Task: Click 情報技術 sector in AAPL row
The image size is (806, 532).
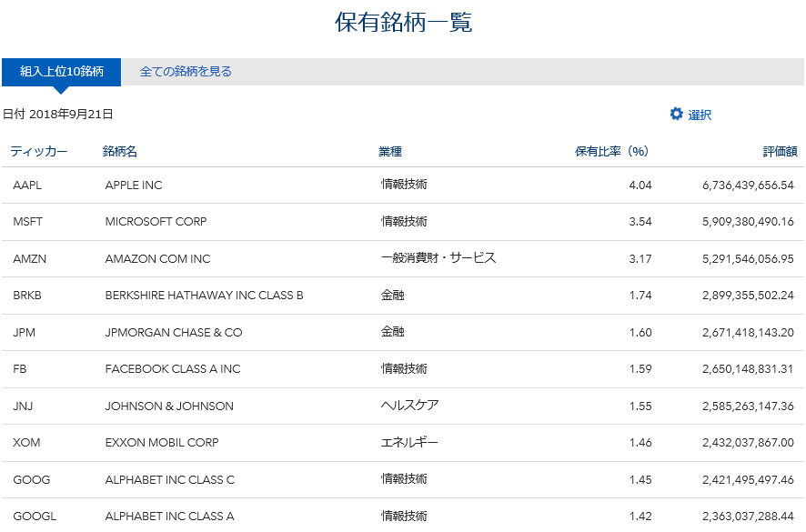Action: (x=404, y=184)
